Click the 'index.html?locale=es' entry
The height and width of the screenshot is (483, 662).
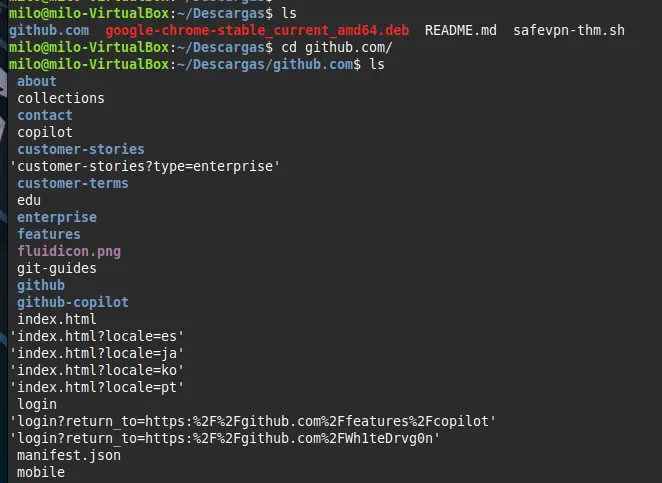click(x=97, y=336)
